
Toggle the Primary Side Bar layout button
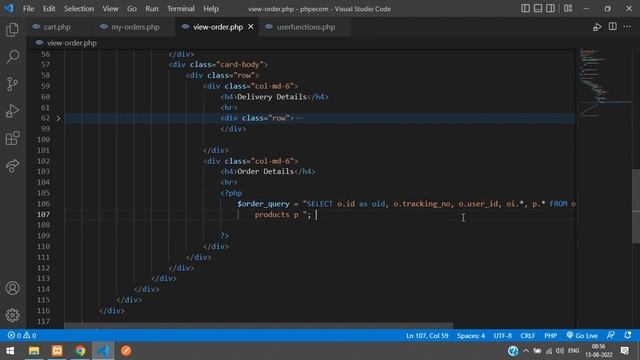525,8
